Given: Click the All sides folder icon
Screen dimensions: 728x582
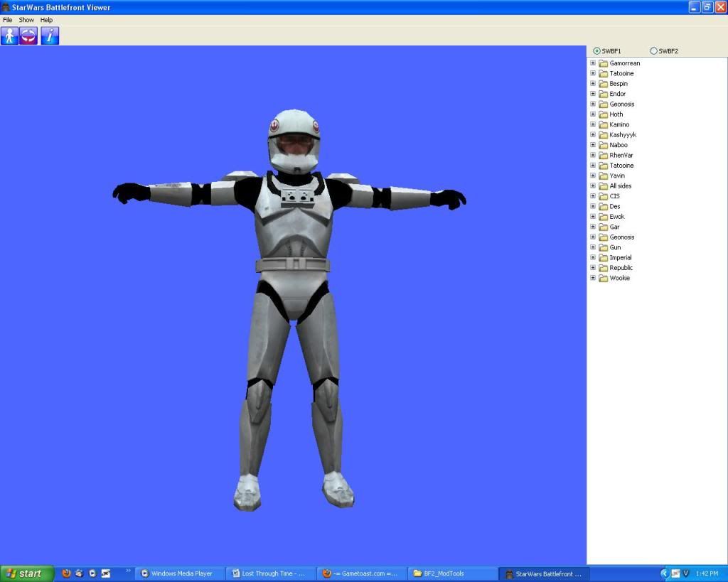Looking at the screenshot, I should 603,185.
